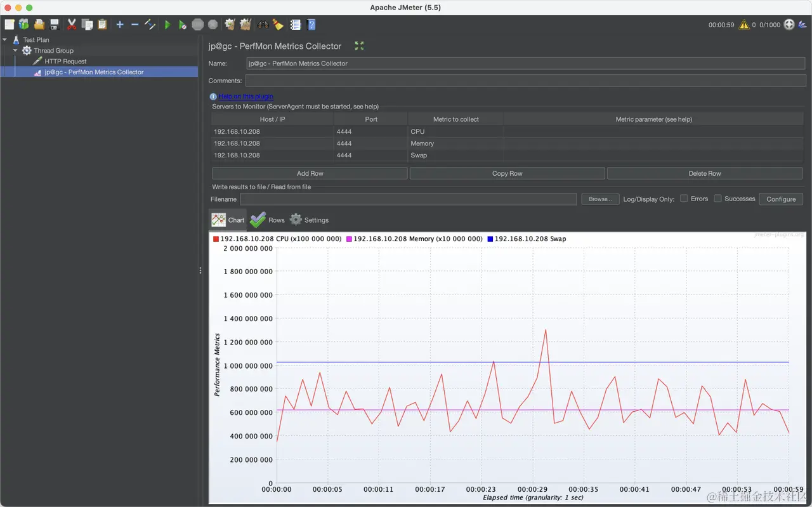Screen dimensions: 812x507
Task: Click the Clear All double broom icon
Action: coord(246,25)
